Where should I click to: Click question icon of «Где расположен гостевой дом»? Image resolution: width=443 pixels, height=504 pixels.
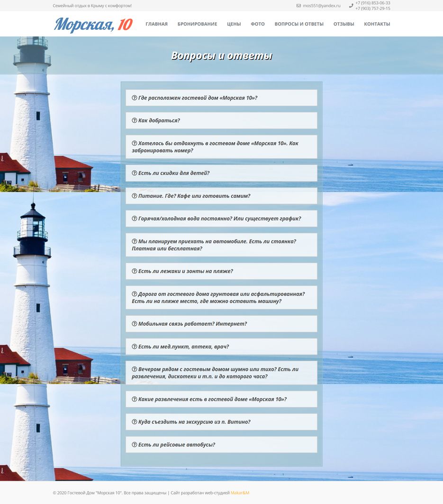point(134,98)
